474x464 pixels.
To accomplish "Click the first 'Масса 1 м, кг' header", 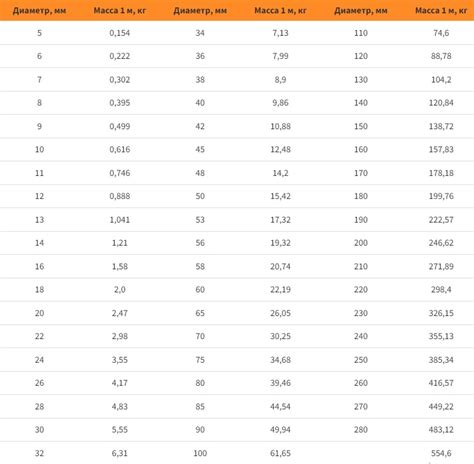I will 120,11.
